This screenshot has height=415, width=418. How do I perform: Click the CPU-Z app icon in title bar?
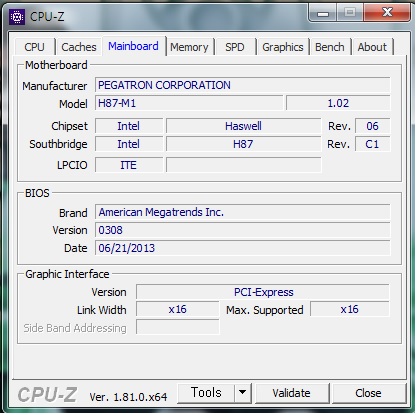point(17,16)
